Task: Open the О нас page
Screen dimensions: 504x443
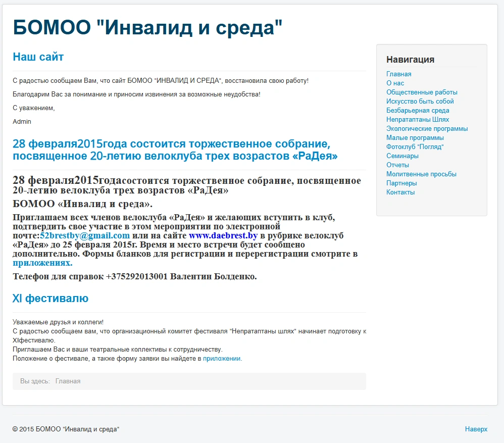Action: tap(395, 83)
